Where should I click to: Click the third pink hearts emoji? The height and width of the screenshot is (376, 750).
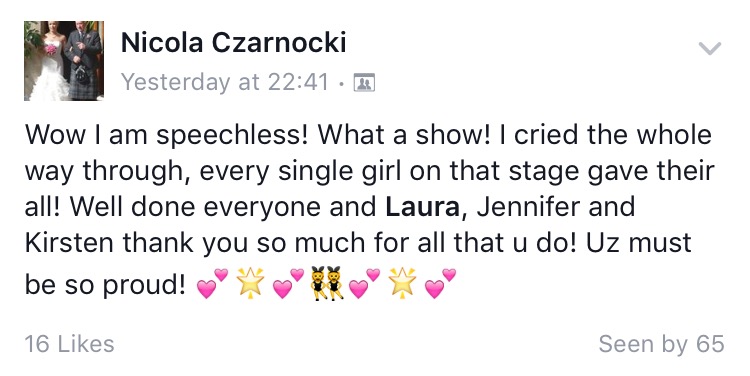pyautogui.click(x=365, y=283)
